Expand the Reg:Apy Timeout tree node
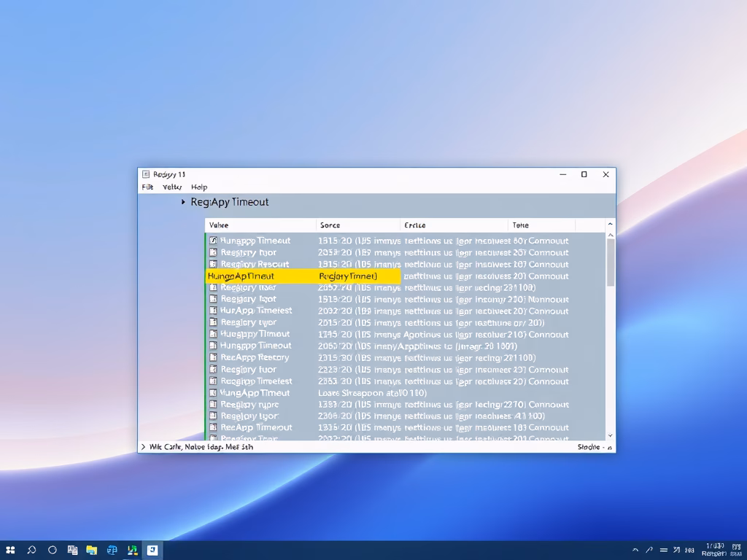747x560 pixels. tap(183, 202)
